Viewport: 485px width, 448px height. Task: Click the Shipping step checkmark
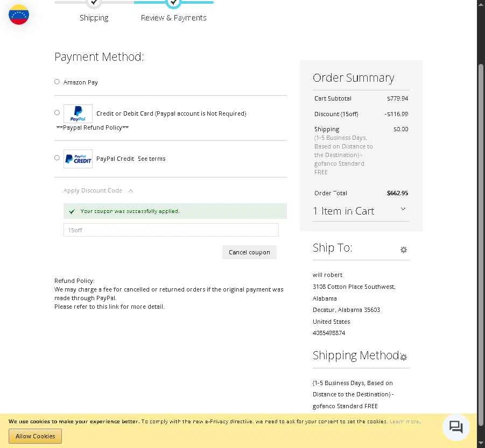[x=94, y=3]
